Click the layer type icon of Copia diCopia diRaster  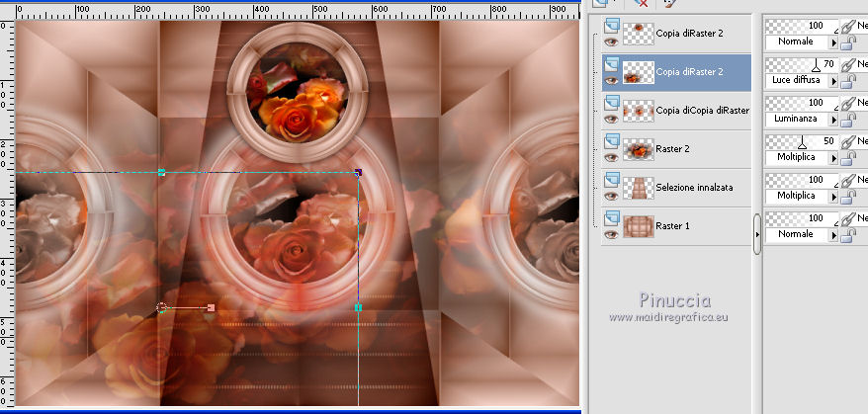tap(612, 102)
